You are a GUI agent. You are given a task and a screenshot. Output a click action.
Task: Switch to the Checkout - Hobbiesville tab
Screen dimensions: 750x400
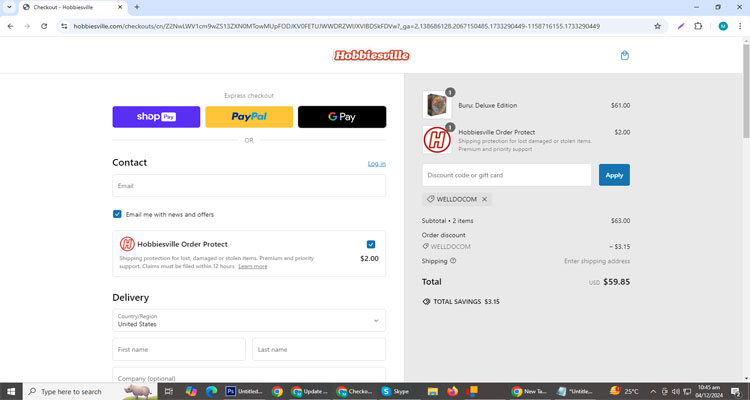click(x=65, y=7)
